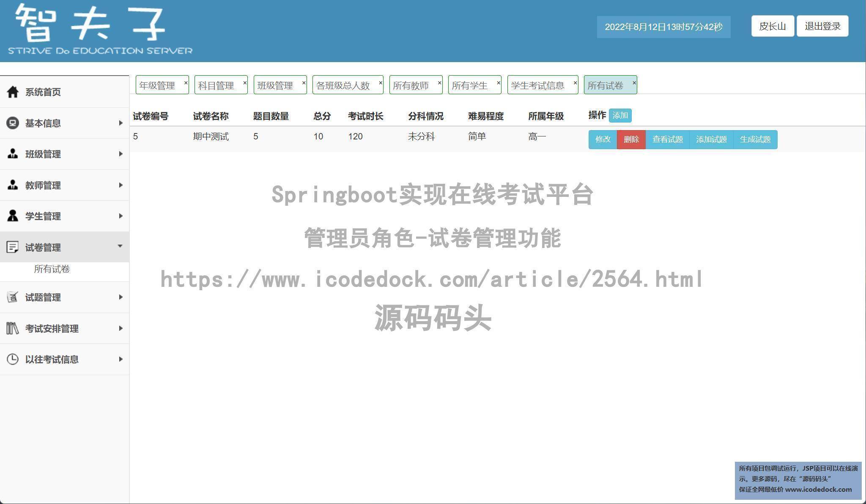866x504 pixels.
Task: Click the 退出登录 logout button
Action: (x=822, y=26)
